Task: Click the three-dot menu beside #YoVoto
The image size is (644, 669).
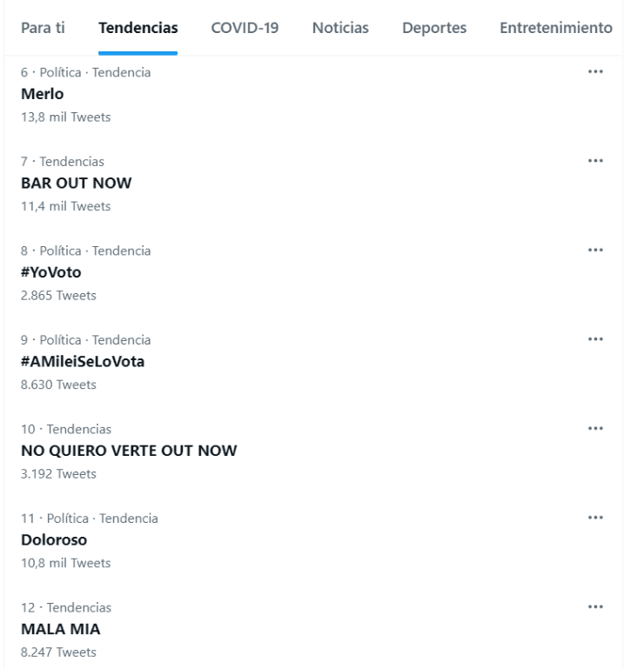Action: 595,251
